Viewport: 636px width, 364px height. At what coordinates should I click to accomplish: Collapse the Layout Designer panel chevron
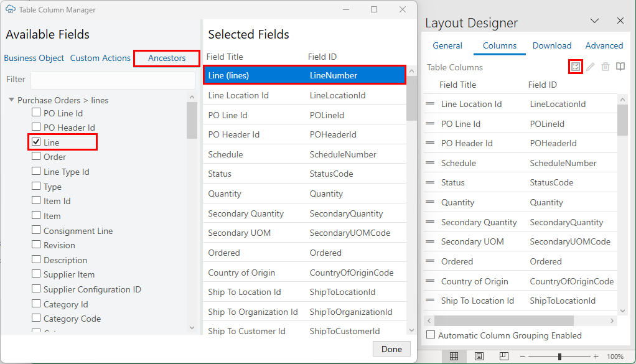click(594, 21)
